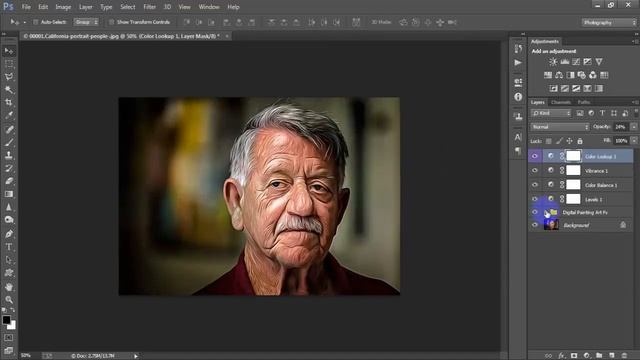The image size is (640, 360).
Task: Select the Eraser tool
Action: pos(9,181)
